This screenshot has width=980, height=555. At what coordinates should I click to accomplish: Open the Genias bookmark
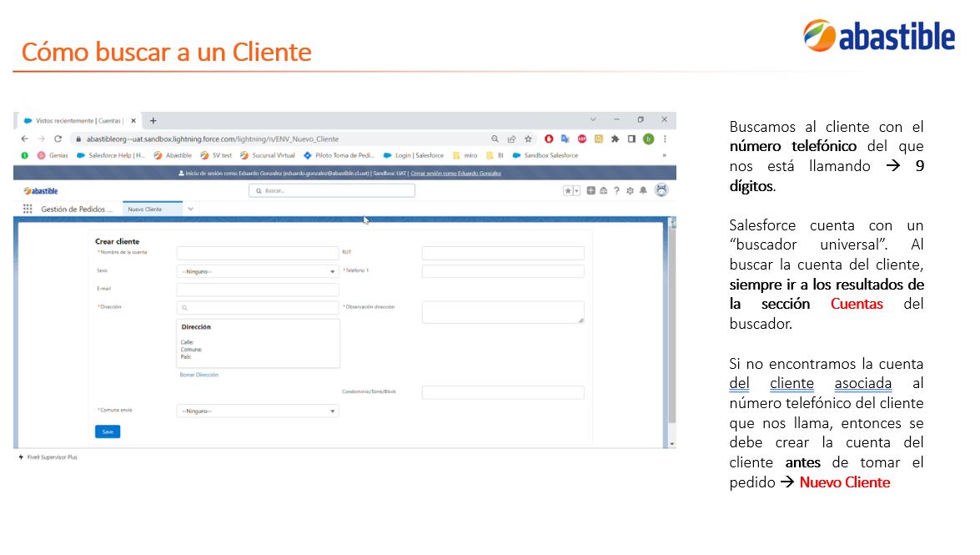click(53, 155)
